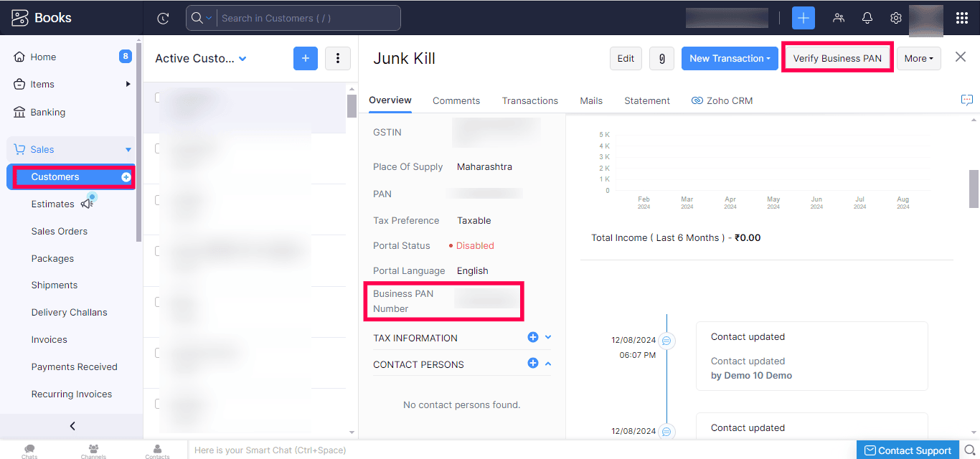Viewport: 980px width, 459px height.
Task: Collapse the Sales section arrow
Action: 128,149
